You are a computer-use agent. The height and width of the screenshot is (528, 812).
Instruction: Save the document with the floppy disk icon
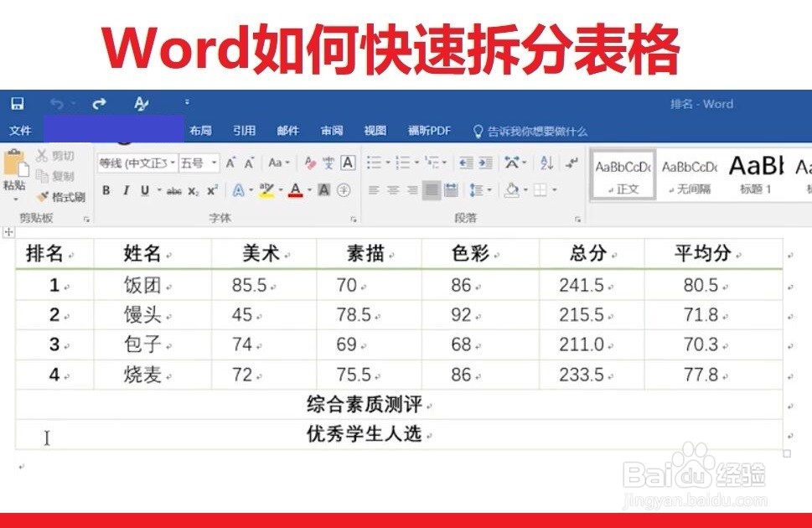pyautogui.click(x=18, y=104)
